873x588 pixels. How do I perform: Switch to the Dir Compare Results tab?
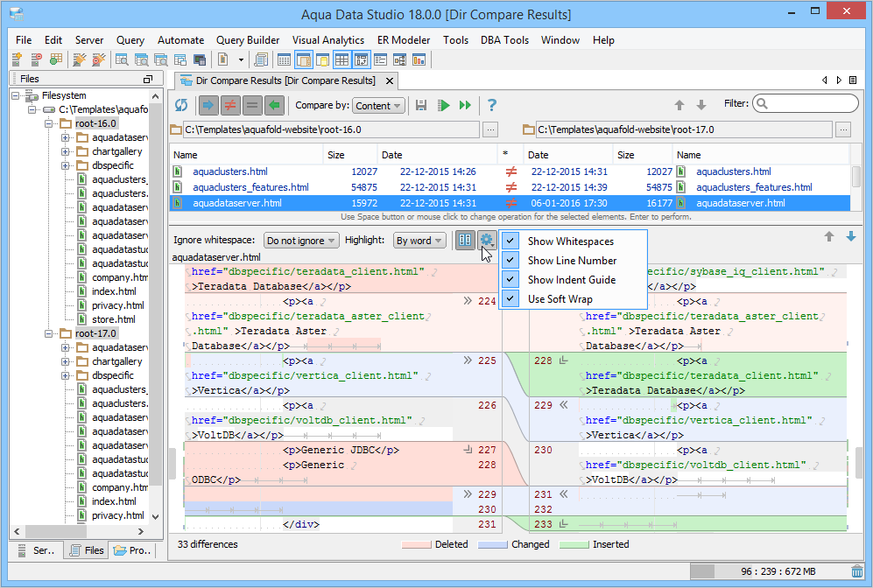click(285, 80)
